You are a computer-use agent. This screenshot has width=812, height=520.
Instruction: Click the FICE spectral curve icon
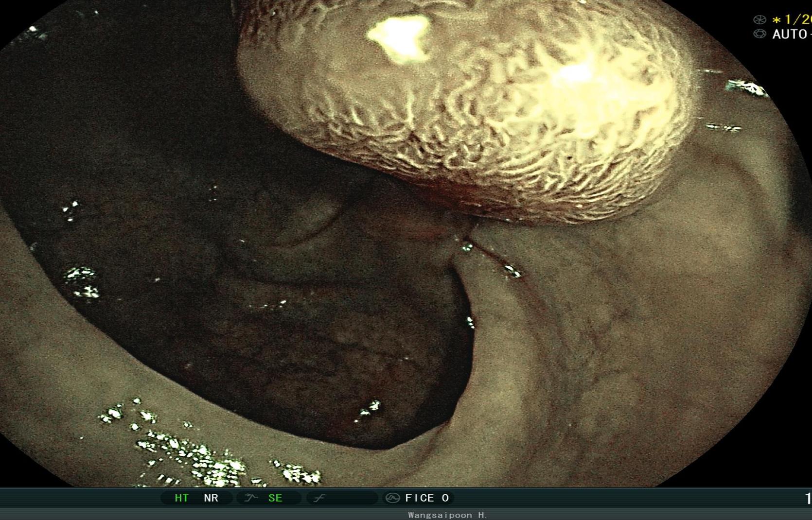[x=392, y=498]
